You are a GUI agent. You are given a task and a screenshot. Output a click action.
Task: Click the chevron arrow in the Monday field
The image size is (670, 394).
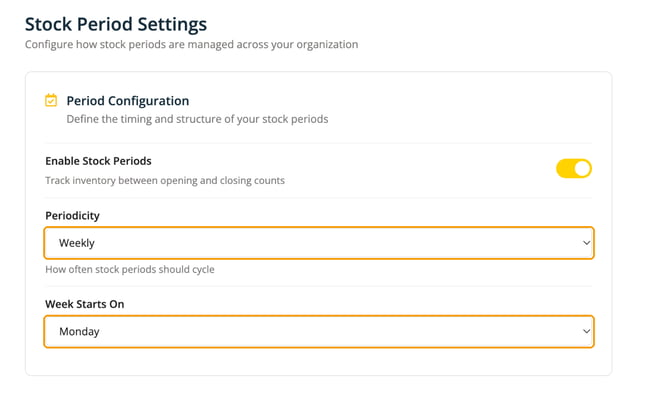coord(586,331)
